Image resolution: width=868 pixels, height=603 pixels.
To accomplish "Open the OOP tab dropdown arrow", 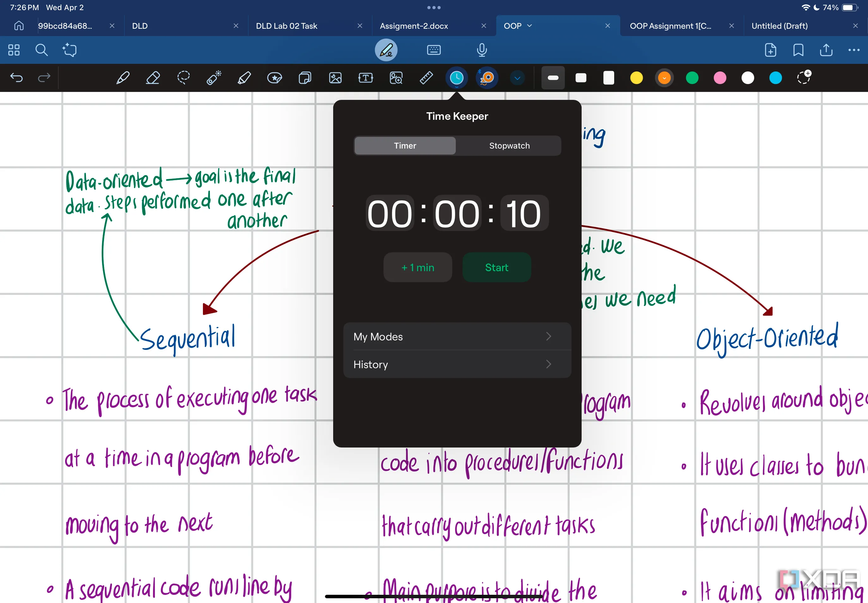I will pos(529,26).
